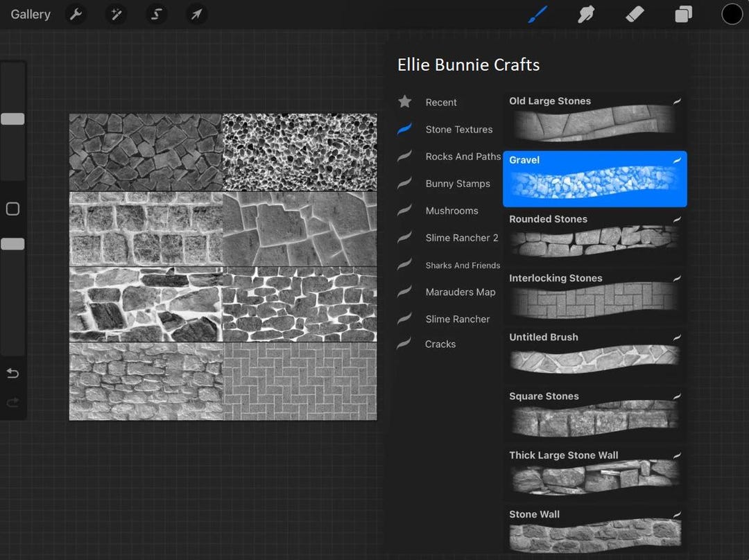Tap the sidebar square modify button
This screenshot has height=560, width=749.
point(12,209)
